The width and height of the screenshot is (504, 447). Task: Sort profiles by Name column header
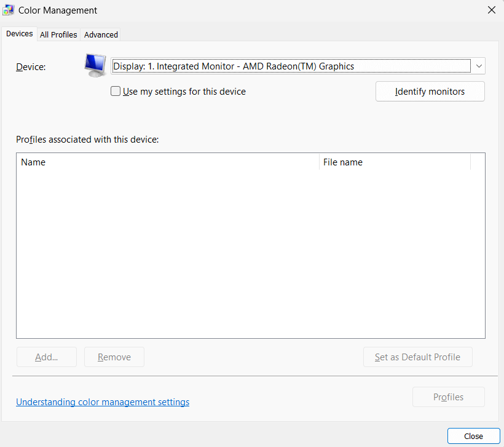point(167,162)
